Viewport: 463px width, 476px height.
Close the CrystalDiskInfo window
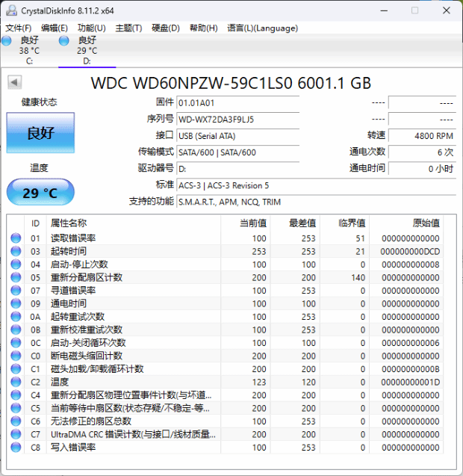point(447,10)
